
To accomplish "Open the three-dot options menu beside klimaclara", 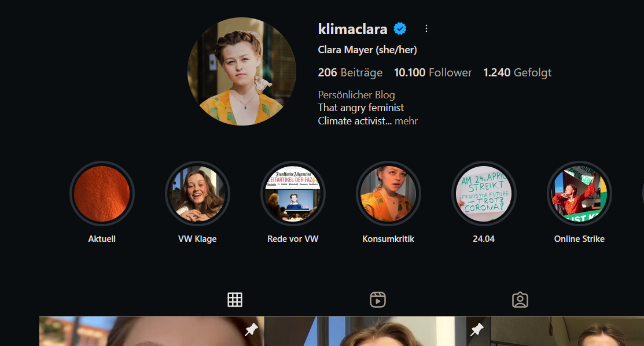I will [x=426, y=28].
